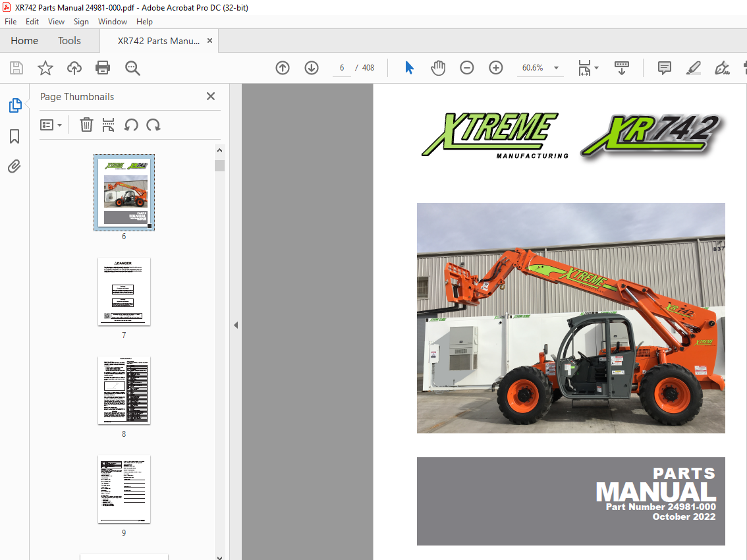Close the Page Thumbnails panel
Image resolution: width=747 pixels, height=560 pixels.
211,96
